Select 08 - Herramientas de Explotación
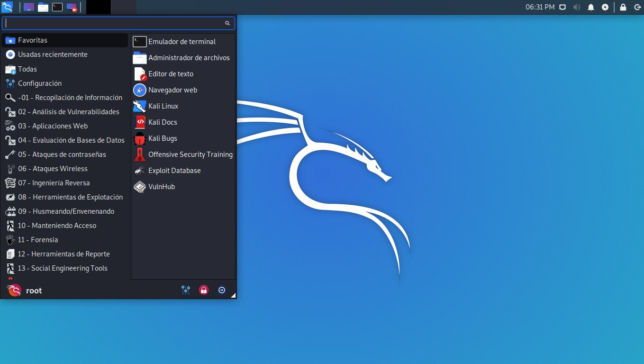 tap(65, 197)
